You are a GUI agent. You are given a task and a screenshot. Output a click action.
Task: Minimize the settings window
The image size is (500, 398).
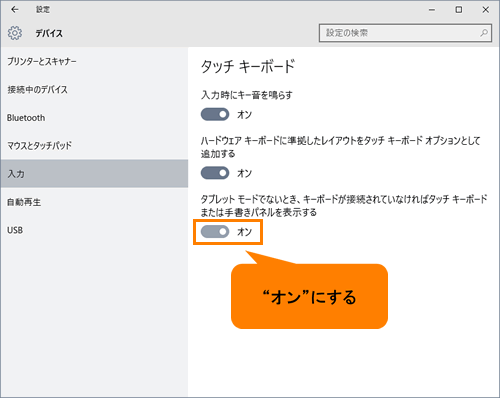click(432, 10)
